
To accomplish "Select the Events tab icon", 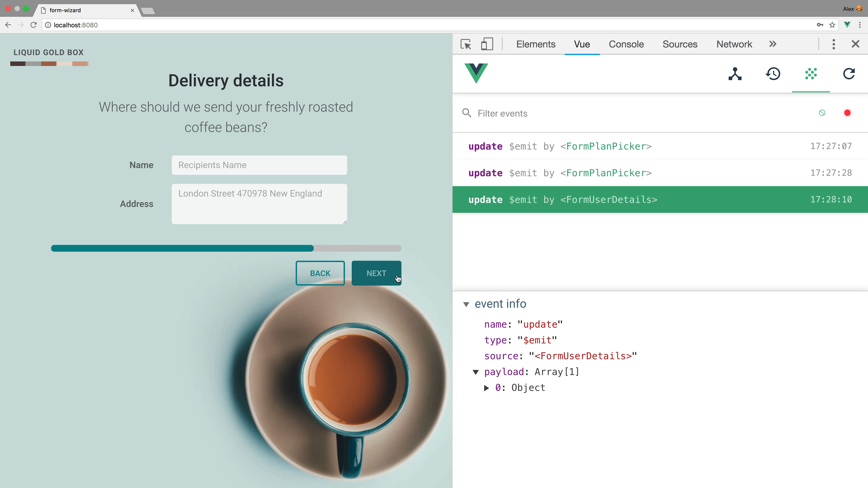I will click(811, 74).
